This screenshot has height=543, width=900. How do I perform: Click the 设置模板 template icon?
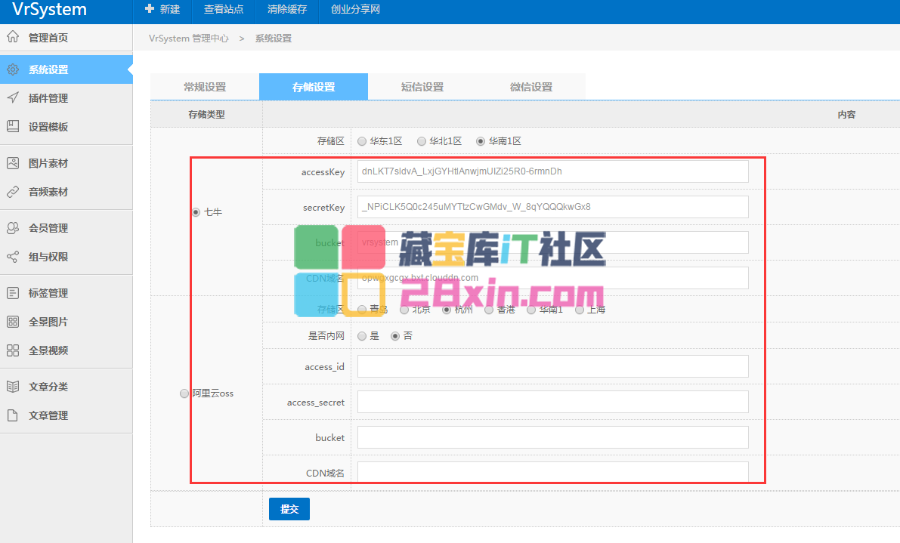coord(13,127)
